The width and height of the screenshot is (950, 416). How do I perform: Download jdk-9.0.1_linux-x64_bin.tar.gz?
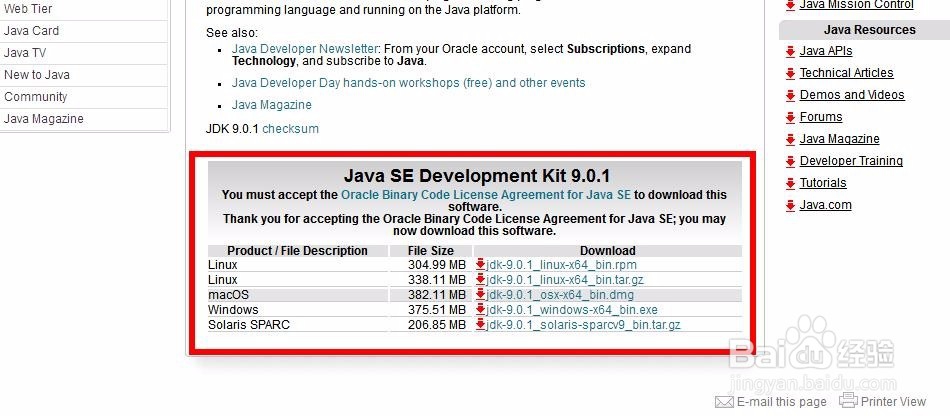click(x=565, y=280)
